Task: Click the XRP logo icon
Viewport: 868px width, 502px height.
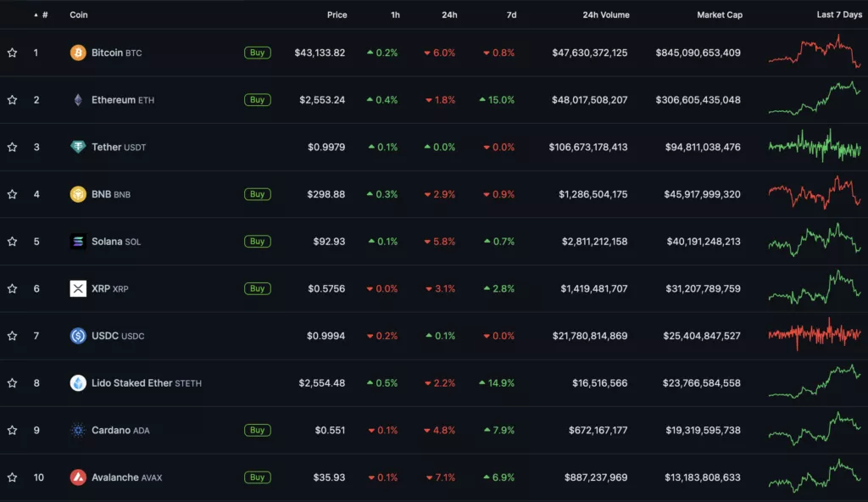Action: click(x=78, y=288)
